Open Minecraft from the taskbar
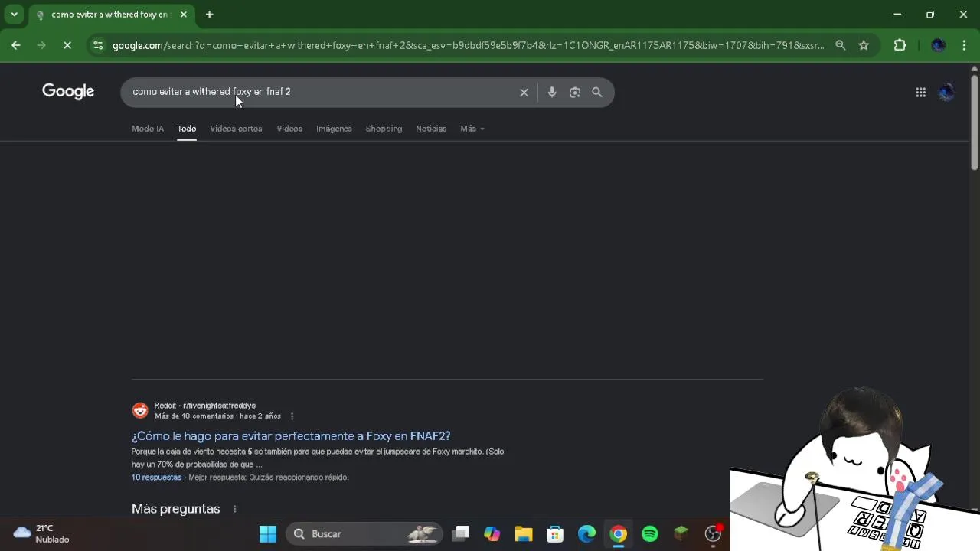 coord(681,534)
